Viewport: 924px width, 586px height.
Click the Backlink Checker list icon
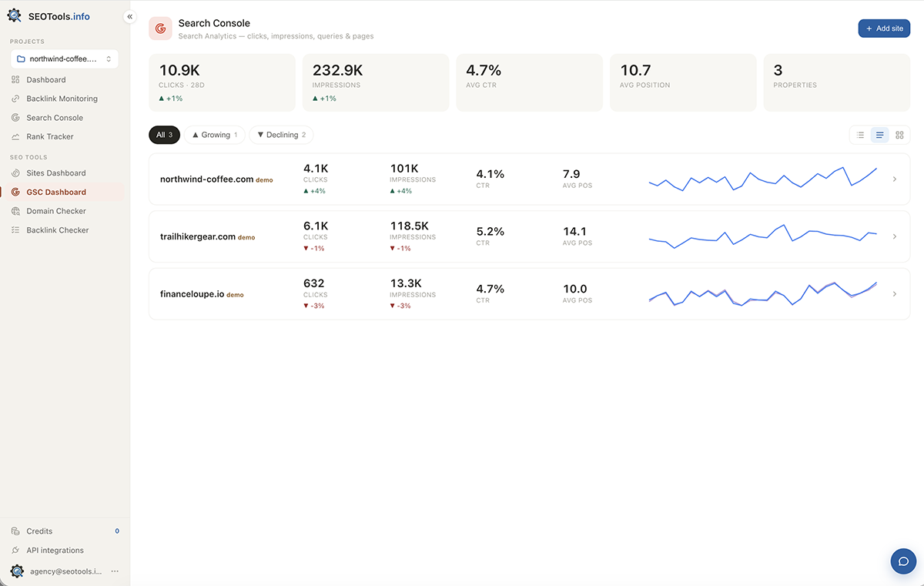pos(16,230)
